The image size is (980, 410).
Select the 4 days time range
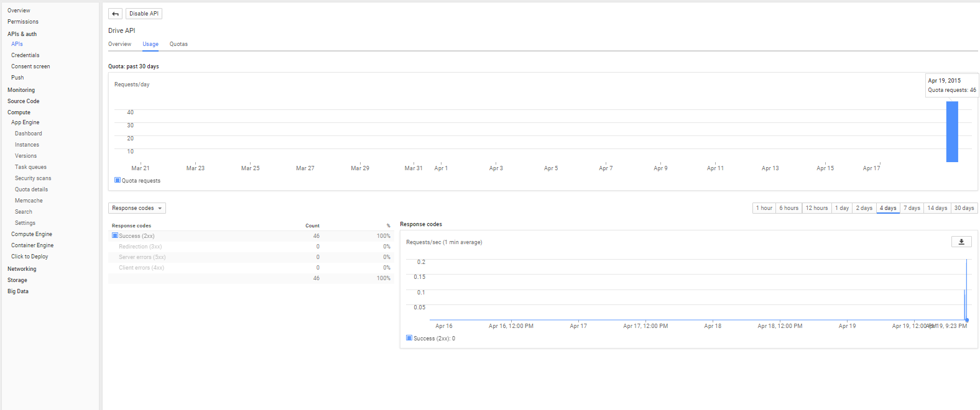coord(888,208)
